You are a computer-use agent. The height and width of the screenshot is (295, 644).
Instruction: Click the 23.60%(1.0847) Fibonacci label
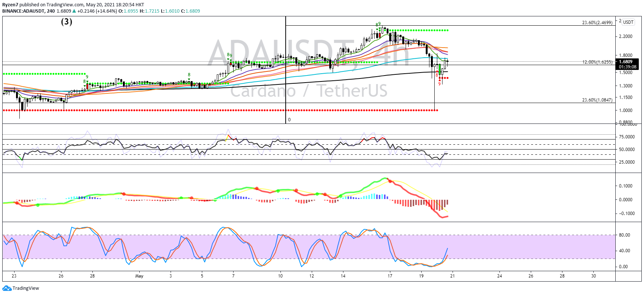(597, 100)
